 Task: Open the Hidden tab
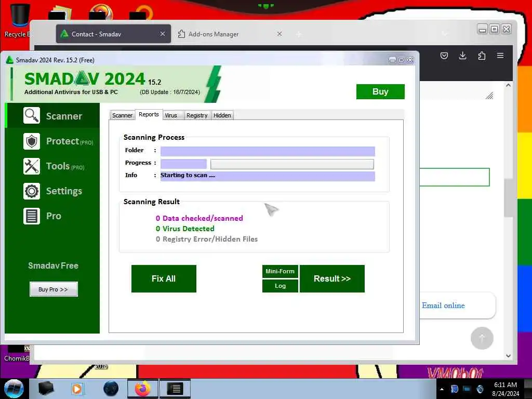tap(222, 115)
